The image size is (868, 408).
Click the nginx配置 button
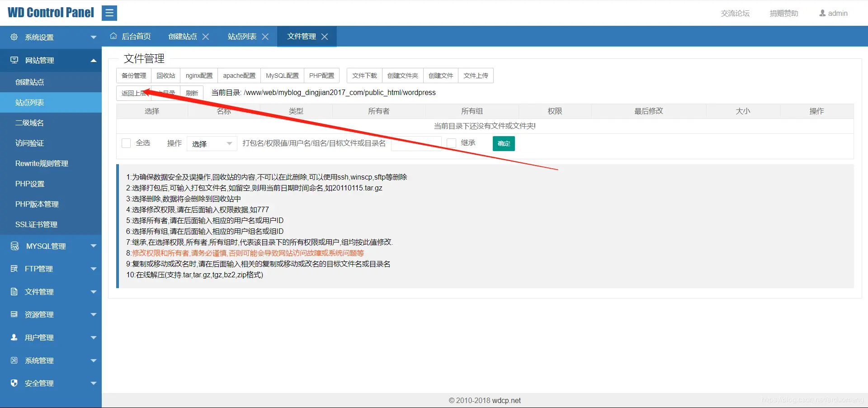[199, 76]
